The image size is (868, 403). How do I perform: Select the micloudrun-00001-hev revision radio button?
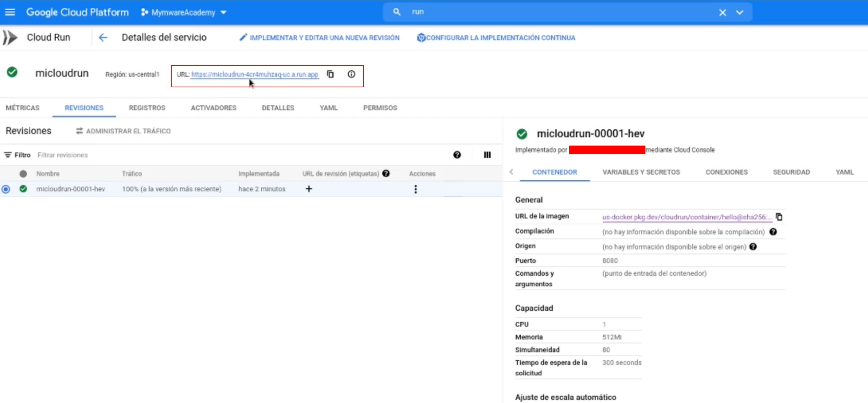click(x=6, y=189)
